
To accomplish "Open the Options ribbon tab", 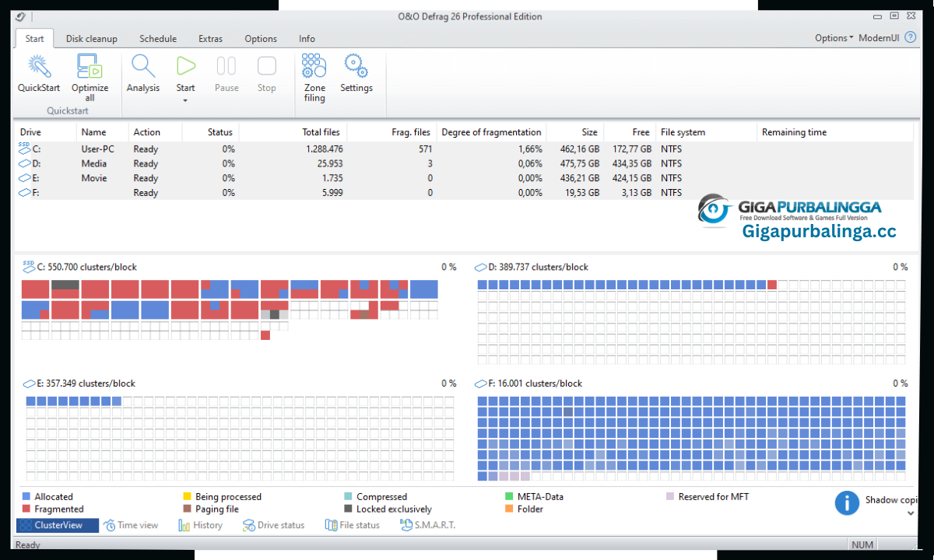I will (261, 39).
